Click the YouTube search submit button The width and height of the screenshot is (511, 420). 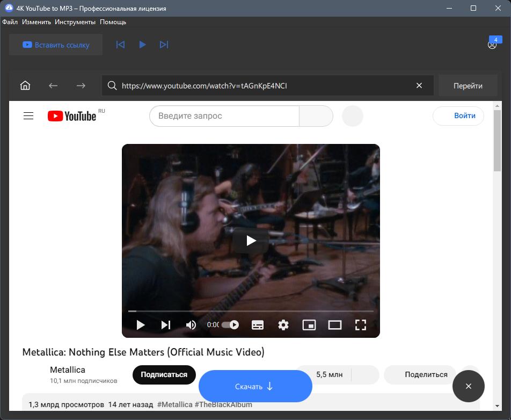click(316, 116)
